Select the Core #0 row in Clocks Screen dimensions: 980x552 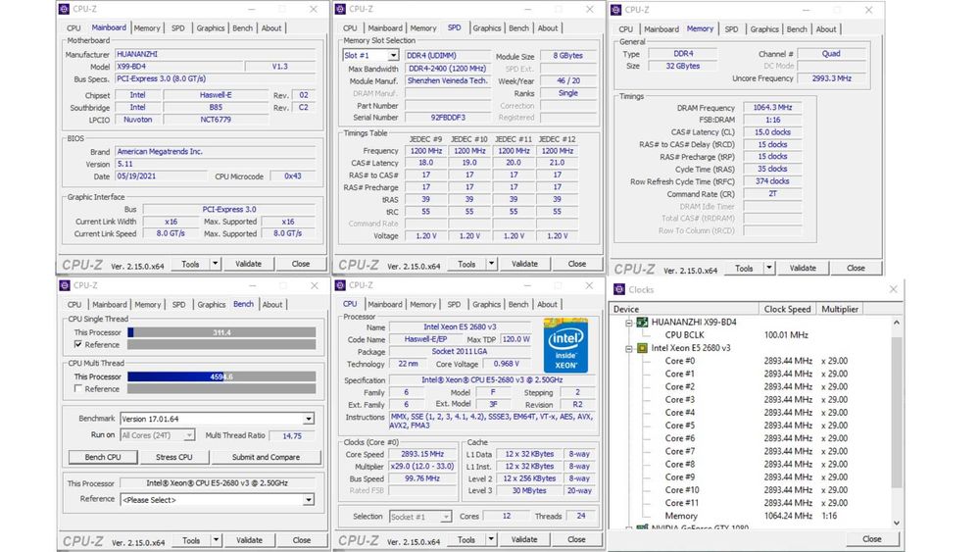(680, 361)
